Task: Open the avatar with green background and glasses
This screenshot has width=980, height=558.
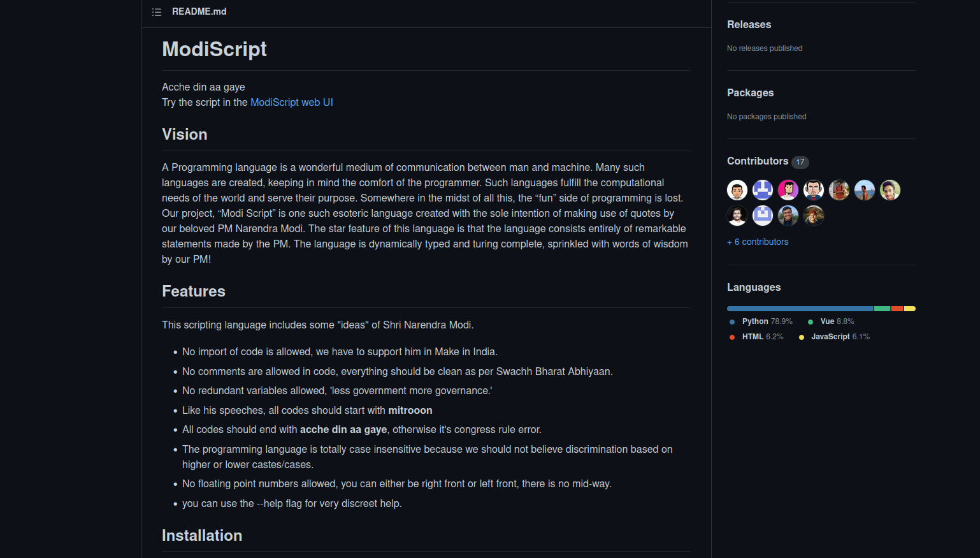Action: coord(890,190)
